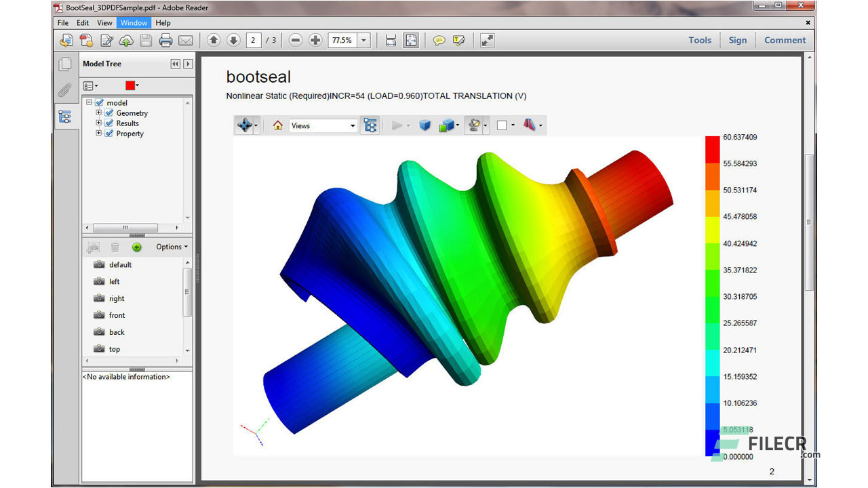This screenshot has width=868, height=488.
Task: Switch to read mode with arrows icon
Action: (487, 41)
